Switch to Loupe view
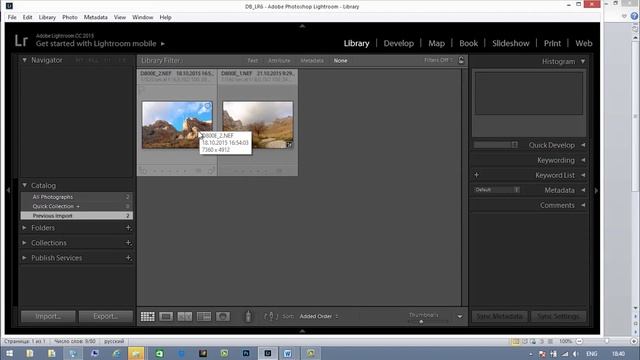640x360 pixels. (166, 316)
